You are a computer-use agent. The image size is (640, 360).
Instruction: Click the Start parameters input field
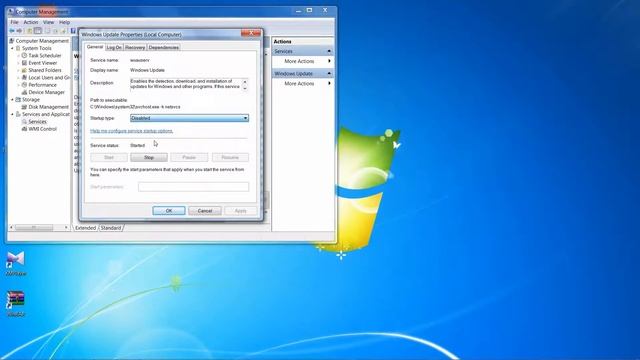tap(193, 187)
